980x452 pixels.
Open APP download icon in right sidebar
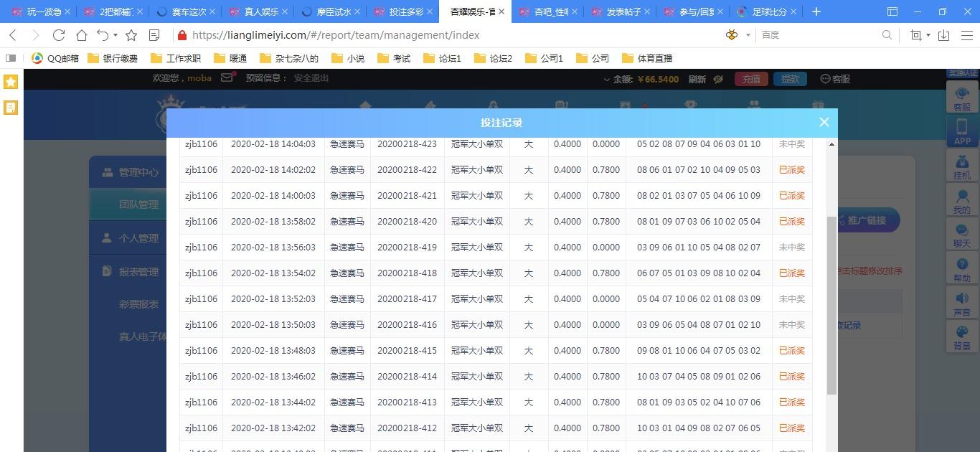(961, 131)
